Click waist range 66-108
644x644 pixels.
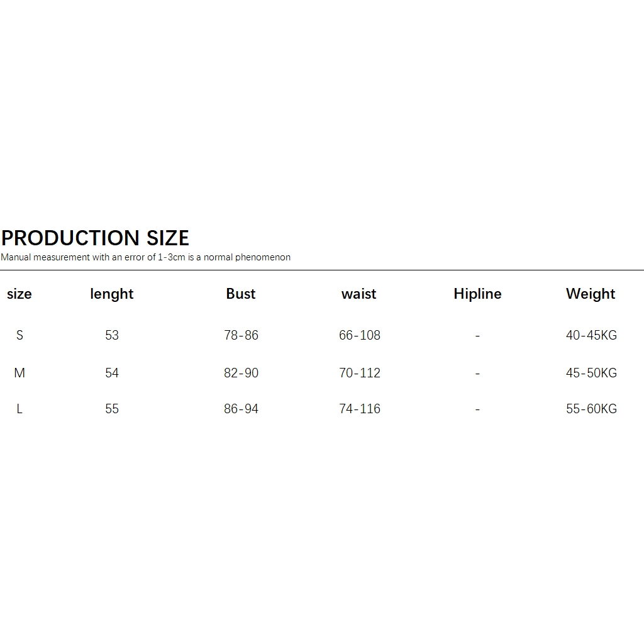click(360, 335)
